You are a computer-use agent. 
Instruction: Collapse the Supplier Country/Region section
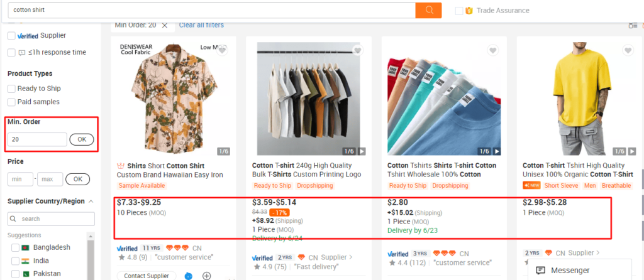[91, 202]
